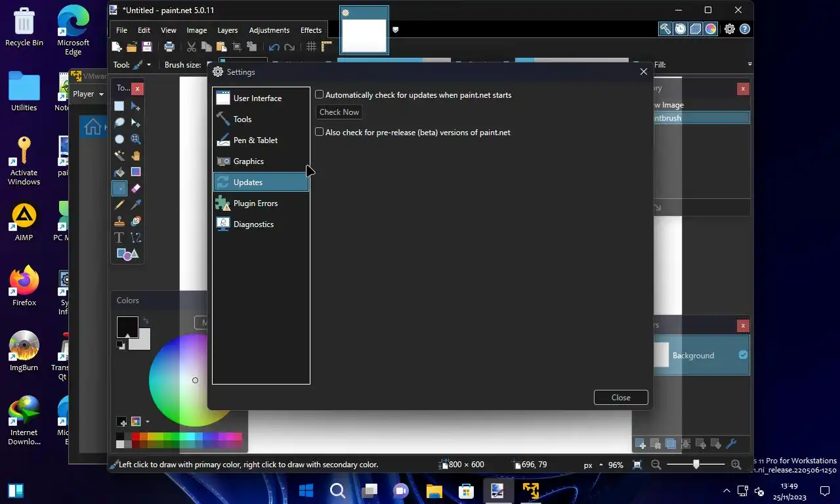This screenshot has width=840, height=504.
Task: Open the Image menu
Action: (197, 30)
